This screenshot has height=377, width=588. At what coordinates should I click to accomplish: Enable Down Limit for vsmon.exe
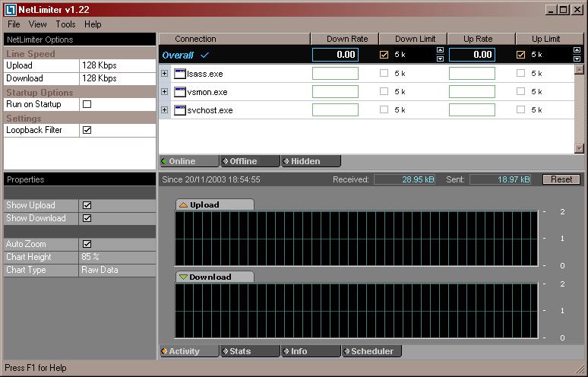(x=384, y=91)
